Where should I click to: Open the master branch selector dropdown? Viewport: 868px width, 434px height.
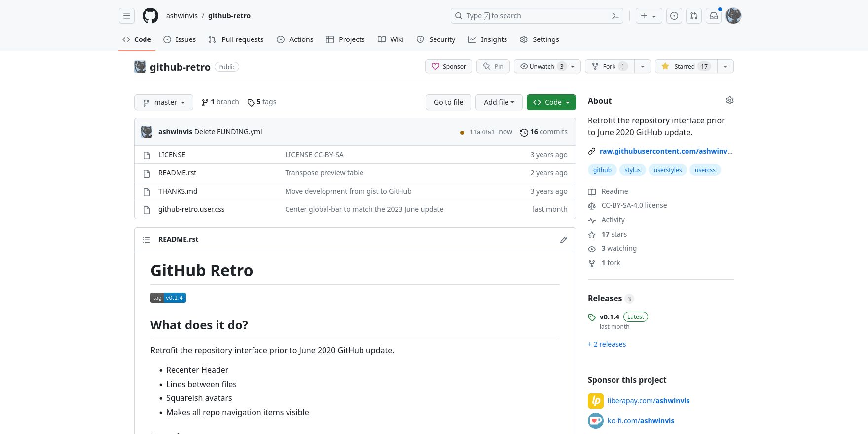point(164,102)
